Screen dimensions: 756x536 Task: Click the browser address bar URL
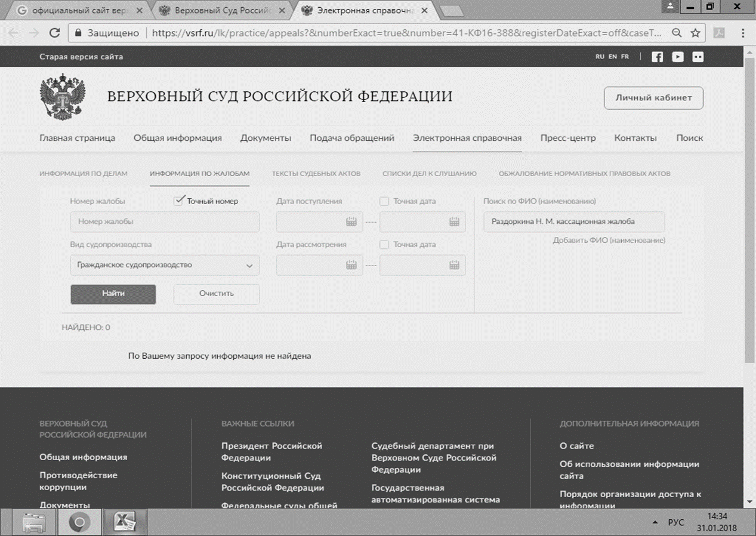(x=406, y=33)
